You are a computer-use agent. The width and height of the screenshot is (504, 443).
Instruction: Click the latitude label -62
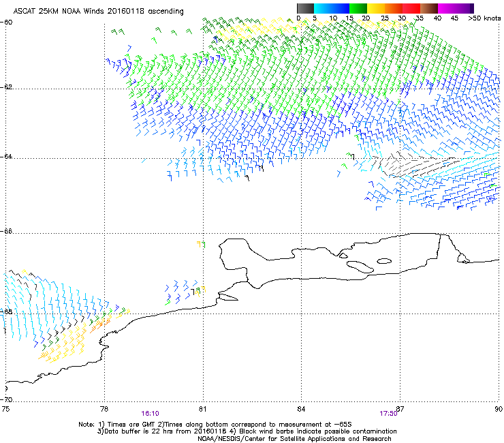[7, 87]
